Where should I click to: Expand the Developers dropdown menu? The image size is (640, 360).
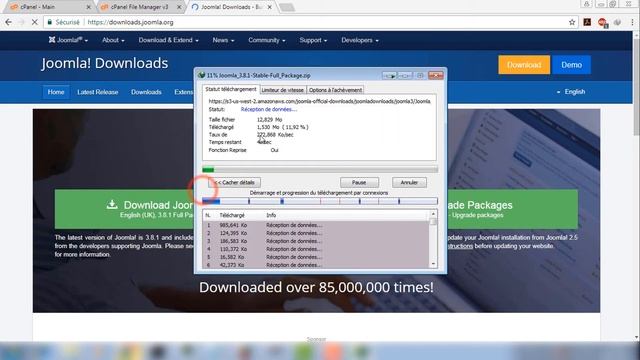tap(360, 40)
